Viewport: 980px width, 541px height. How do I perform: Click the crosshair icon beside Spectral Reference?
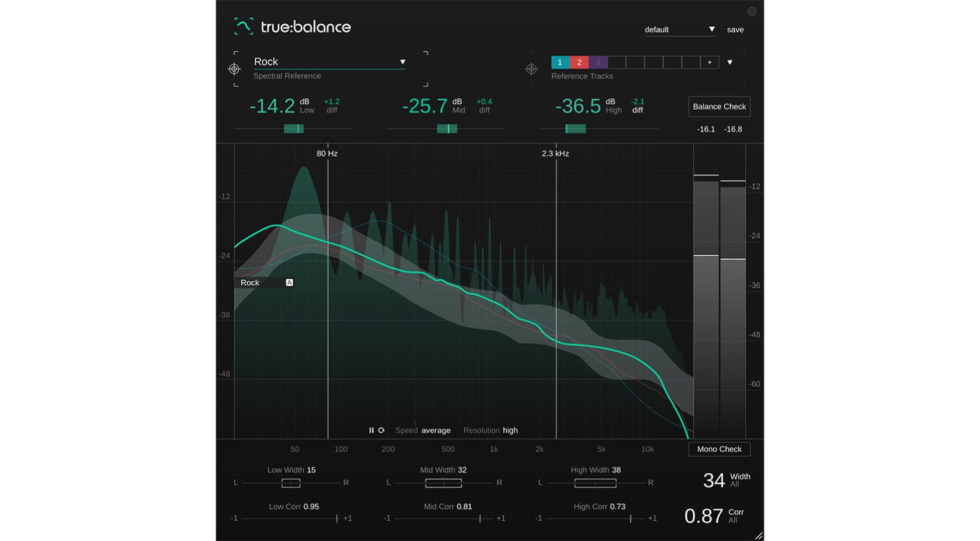235,68
